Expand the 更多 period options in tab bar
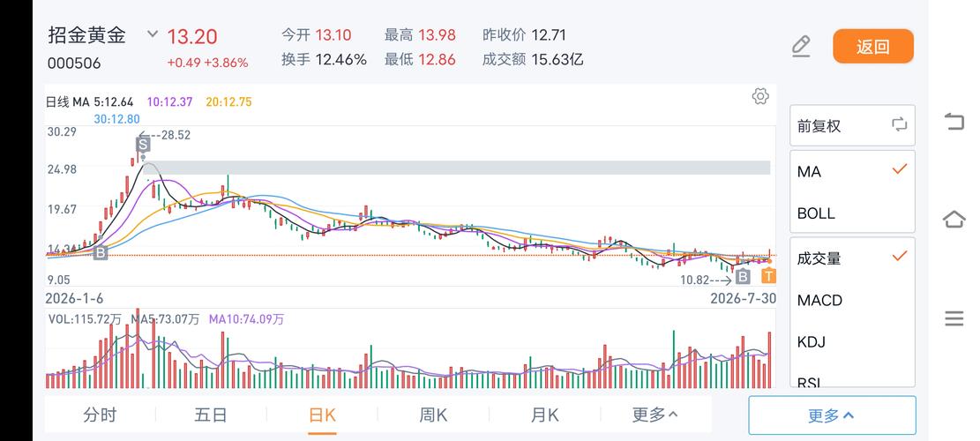This screenshot has height=441, width=980. click(x=655, y=415)
